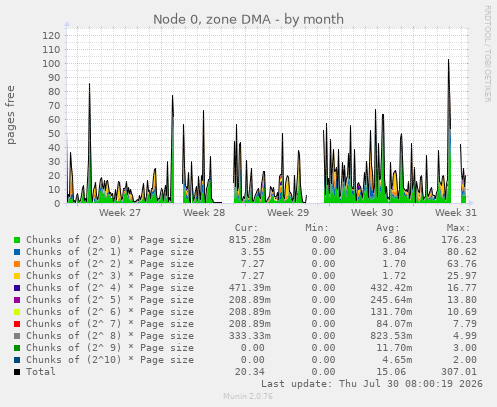
Task: Click the Total max value 307.01
Action: tap(459, 372)
